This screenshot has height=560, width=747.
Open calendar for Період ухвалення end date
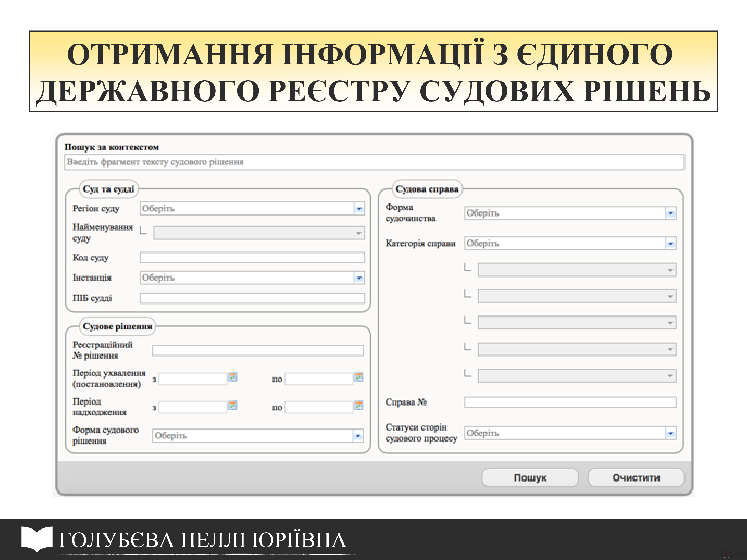(358, 377)
